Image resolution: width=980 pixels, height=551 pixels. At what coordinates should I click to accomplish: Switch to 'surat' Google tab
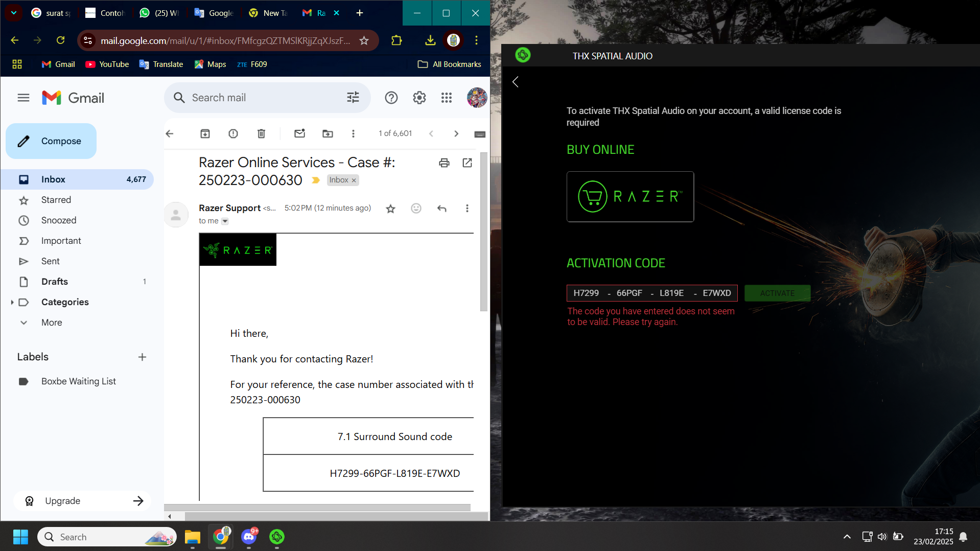click(x=51, y=13)
